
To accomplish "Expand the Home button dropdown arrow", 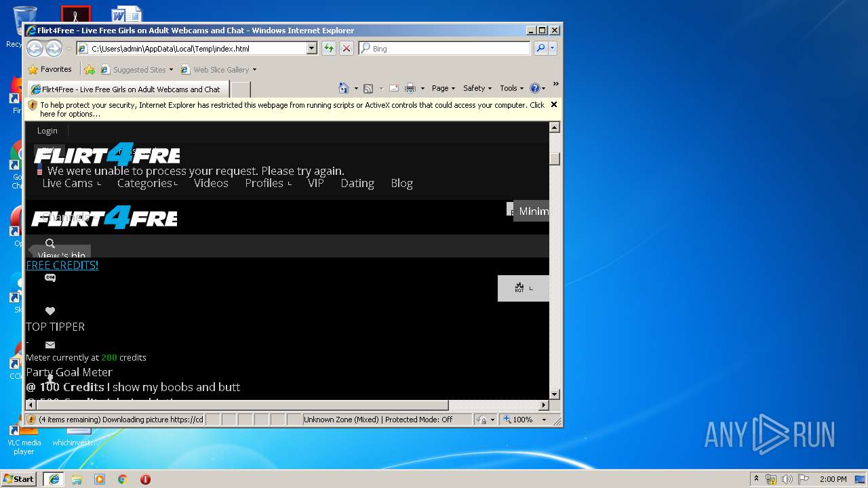I will click(355, 88).
